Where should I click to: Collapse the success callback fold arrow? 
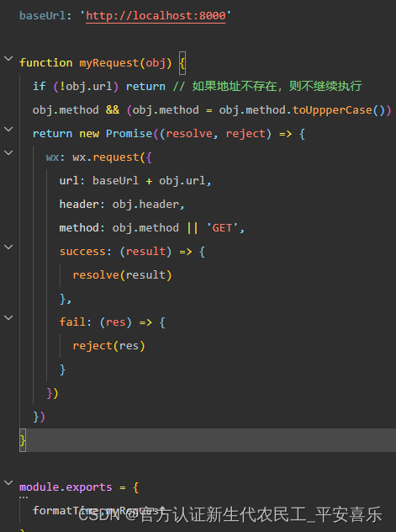click(8, 247)
